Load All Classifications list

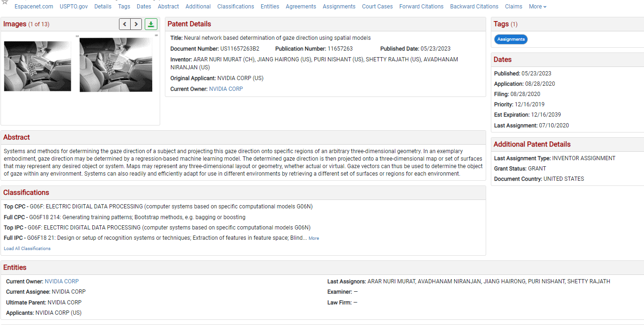click(x=27, y=249)
